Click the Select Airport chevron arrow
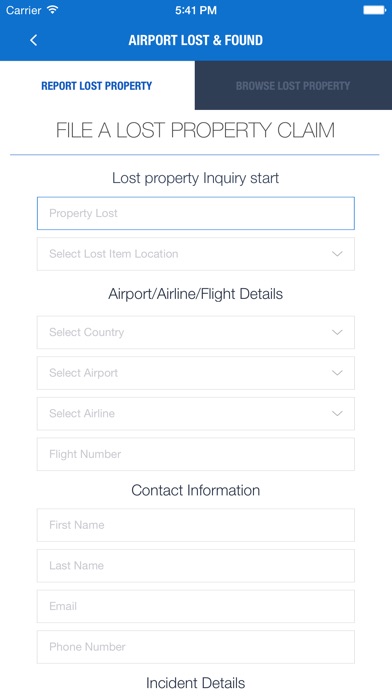The height and width of the screenshot is (696, 392). 337,373
